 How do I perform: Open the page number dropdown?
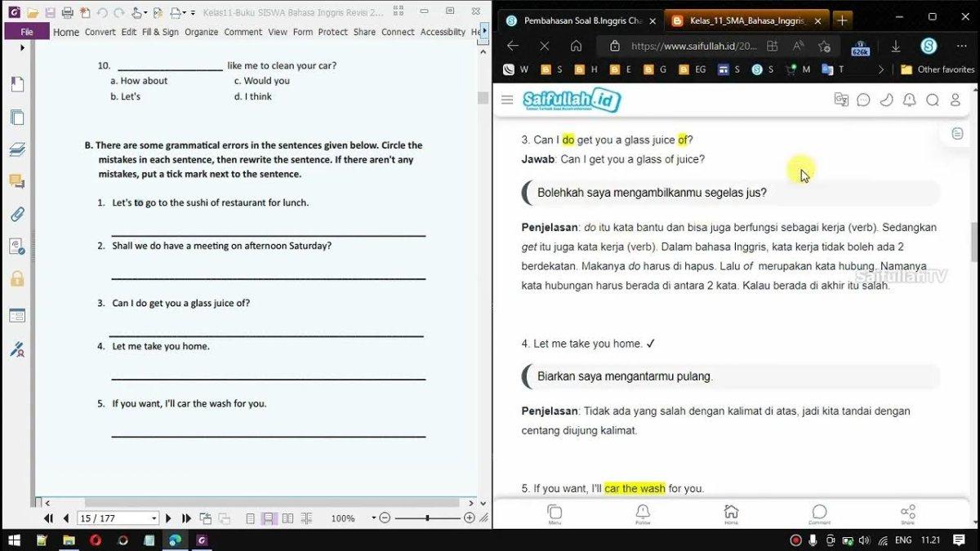pyautogui.click(x=154, y=518)
